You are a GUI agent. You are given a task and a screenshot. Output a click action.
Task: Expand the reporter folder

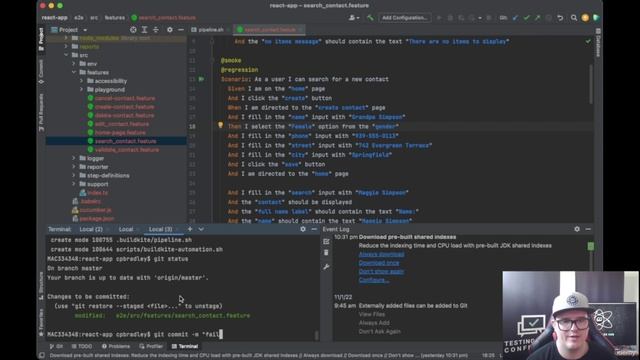[x=74, y=167]
